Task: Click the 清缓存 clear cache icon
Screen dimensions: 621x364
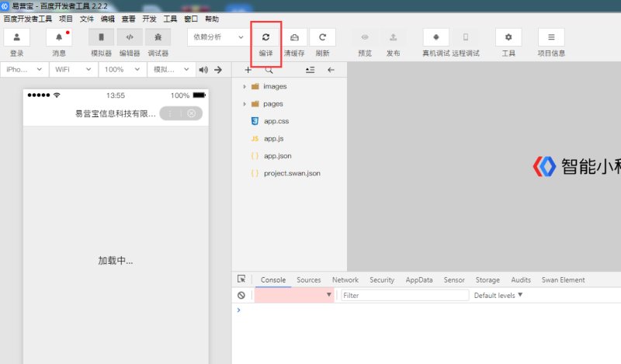Action: [x=294, y=37]
